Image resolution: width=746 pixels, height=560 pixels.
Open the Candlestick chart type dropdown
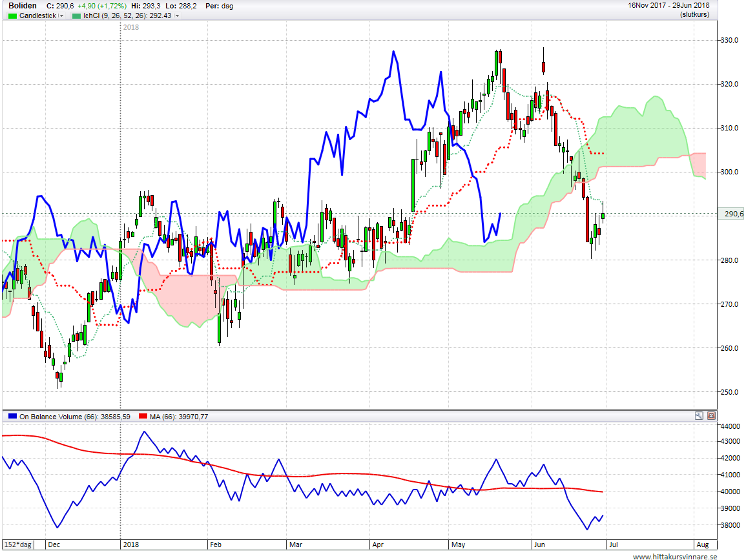pyautogui.click(x=61, y=16)
